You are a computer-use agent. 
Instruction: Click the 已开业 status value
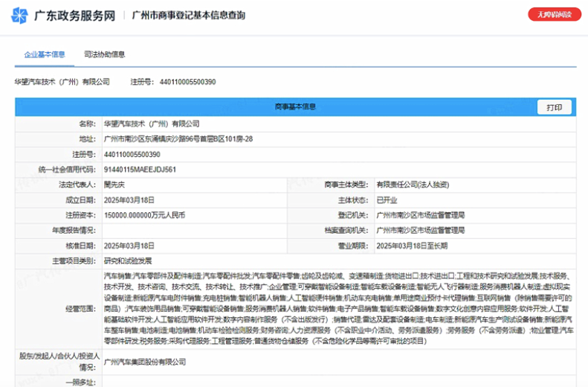[388, 200]
